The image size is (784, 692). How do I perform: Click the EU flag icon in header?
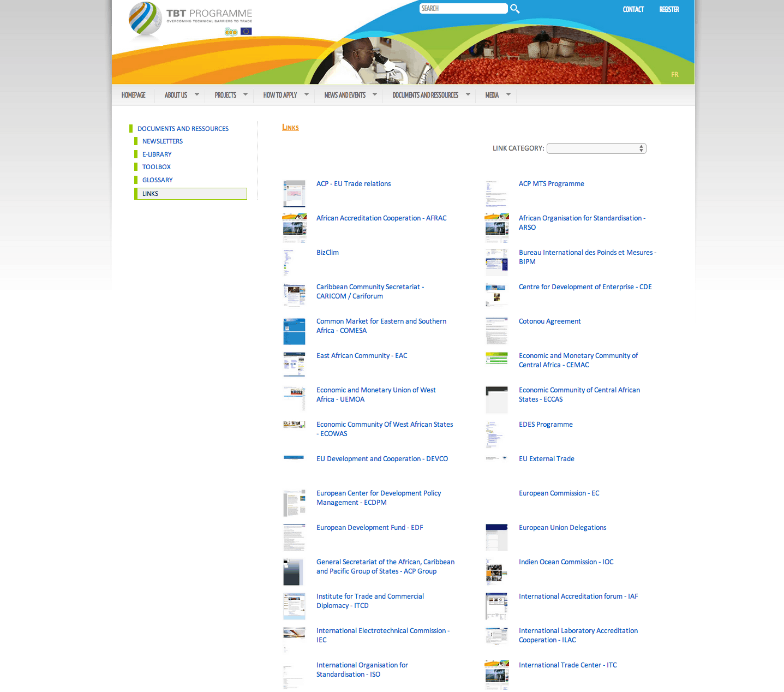click(246, 32)
